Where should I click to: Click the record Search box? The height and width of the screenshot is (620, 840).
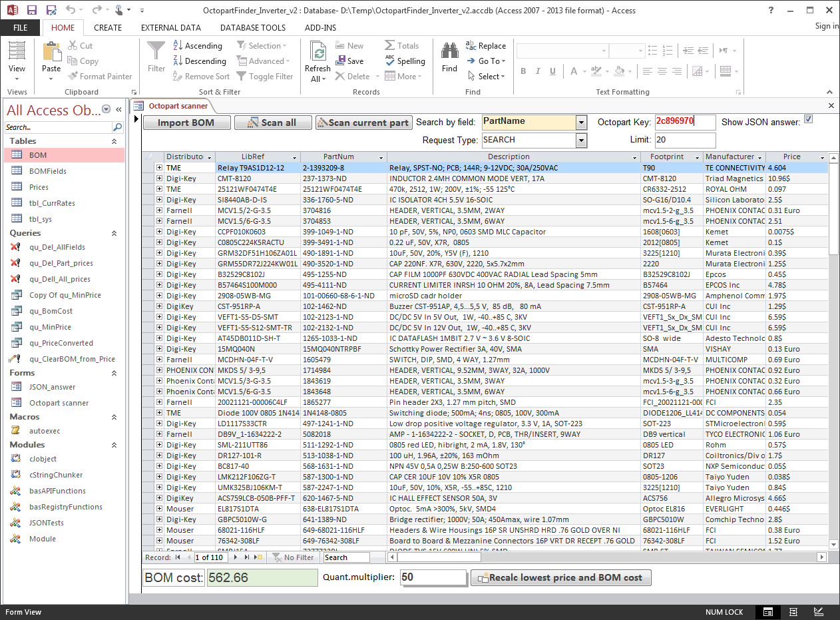pyautogui.click(x=346, y=557)
